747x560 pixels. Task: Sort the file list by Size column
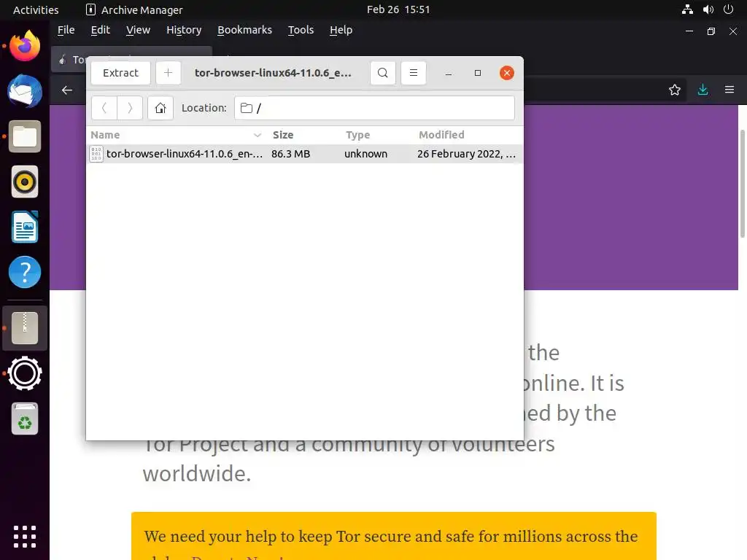point(305,135)
